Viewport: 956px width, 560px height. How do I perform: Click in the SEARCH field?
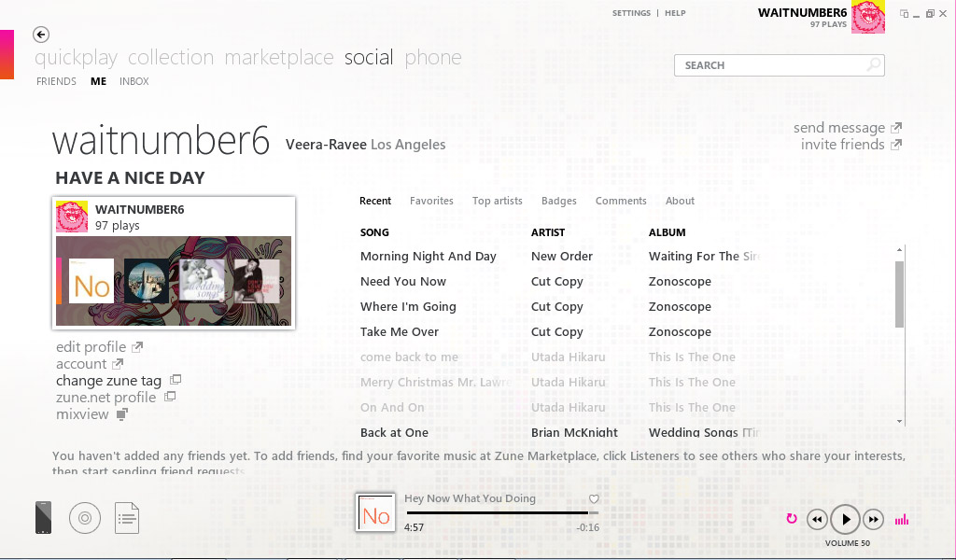[x=780, y=65]
